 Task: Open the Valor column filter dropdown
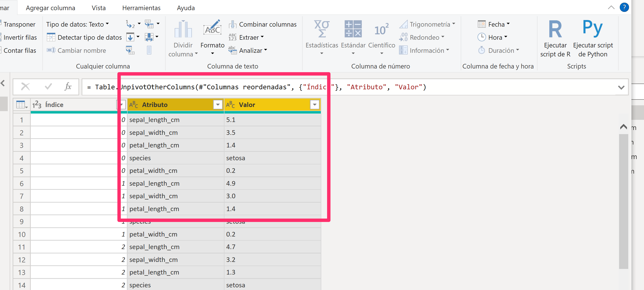(314, 105)
